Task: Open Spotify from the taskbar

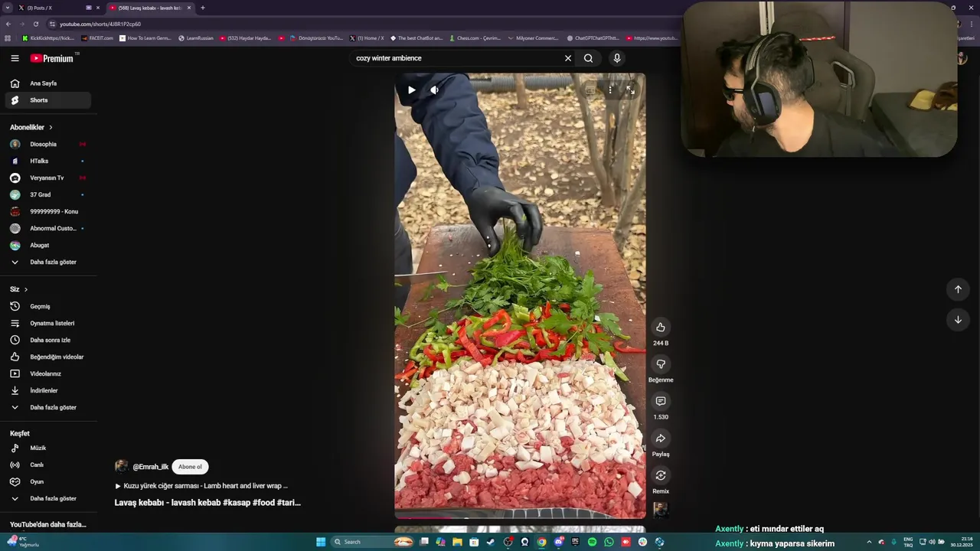Action: [592, 542]
